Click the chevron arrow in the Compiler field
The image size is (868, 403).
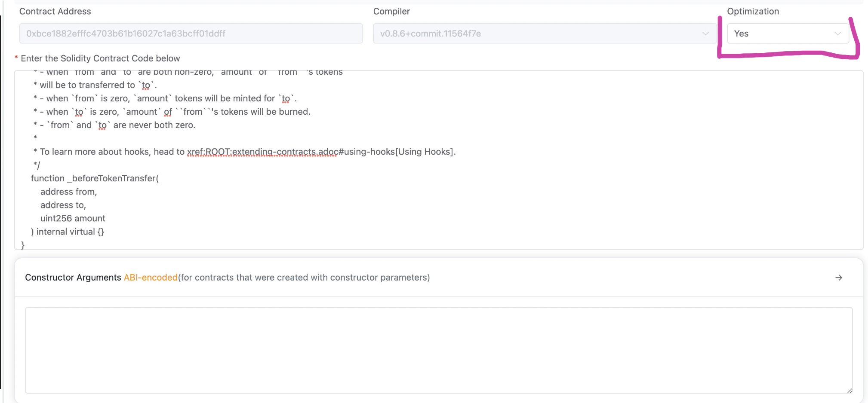[x=705, y=34]
